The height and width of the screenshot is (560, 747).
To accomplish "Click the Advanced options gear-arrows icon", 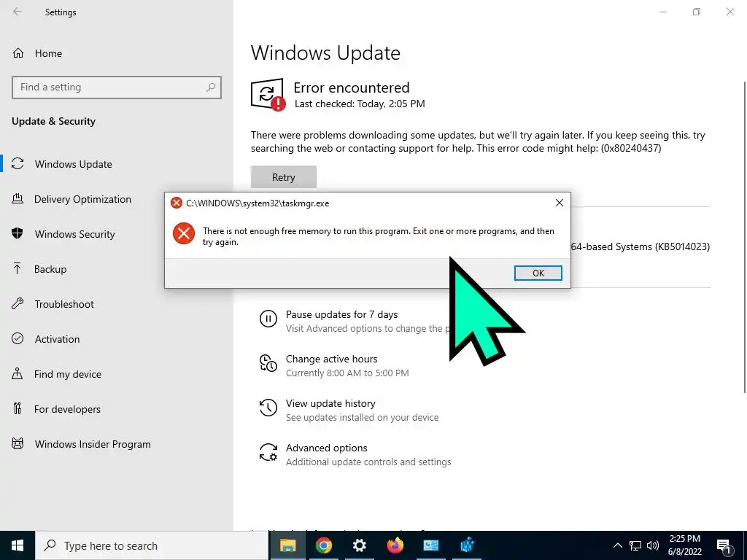I will pos(268,452).
